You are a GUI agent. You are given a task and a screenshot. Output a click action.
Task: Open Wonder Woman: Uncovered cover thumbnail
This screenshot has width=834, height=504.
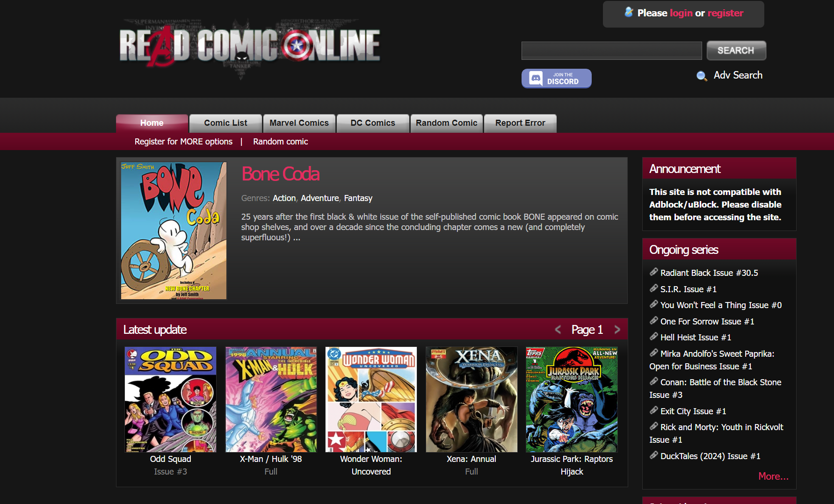click(x=371, y=400)
